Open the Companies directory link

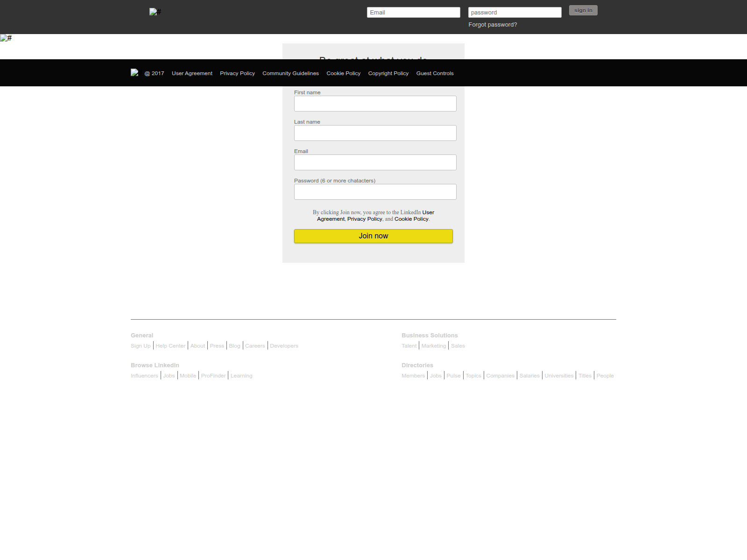click(500, 376)
